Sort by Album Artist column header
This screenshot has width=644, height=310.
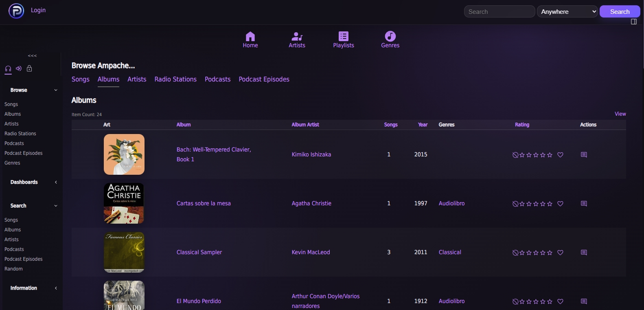click(x=305, y=125)
